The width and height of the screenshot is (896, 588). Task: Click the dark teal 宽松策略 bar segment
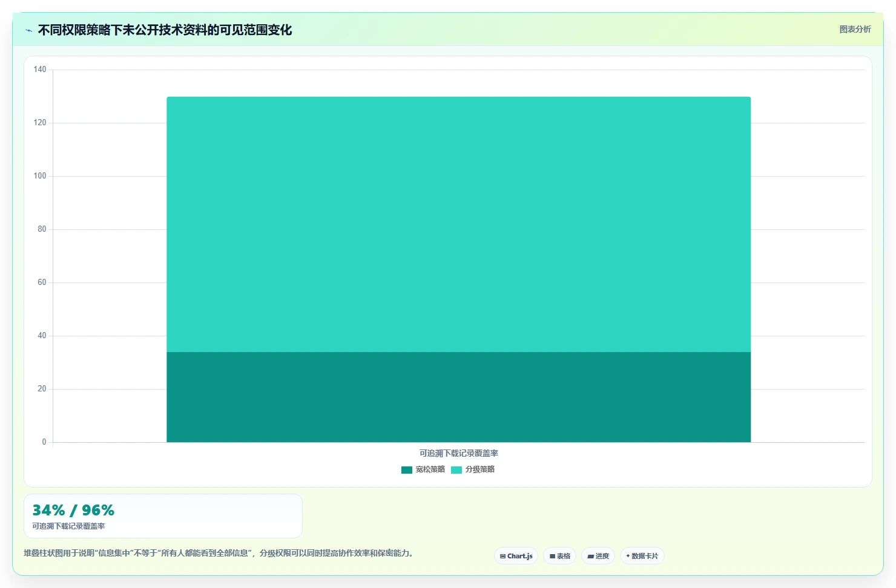[x=458, y=397]
